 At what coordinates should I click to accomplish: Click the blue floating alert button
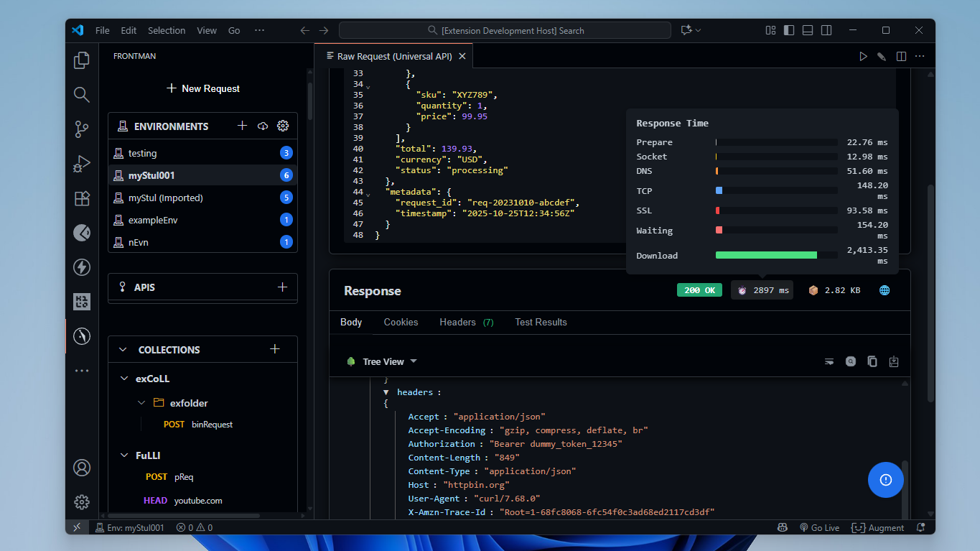tap(885, 480)
